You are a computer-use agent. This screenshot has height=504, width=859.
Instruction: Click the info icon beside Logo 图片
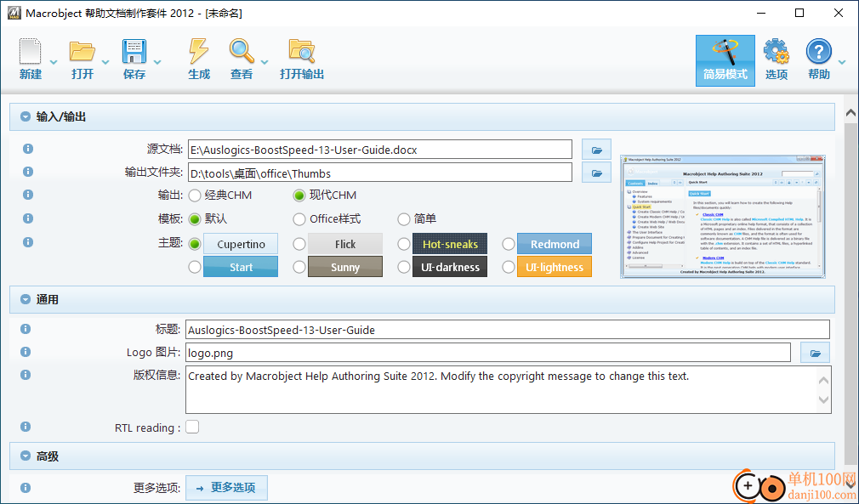26,352
